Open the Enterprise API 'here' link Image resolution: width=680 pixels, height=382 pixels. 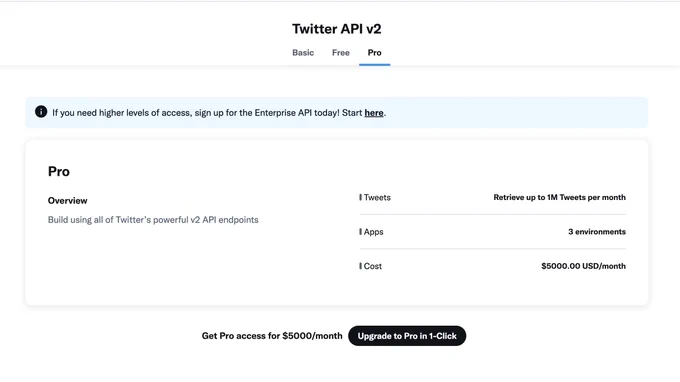(x=374, y=113)
